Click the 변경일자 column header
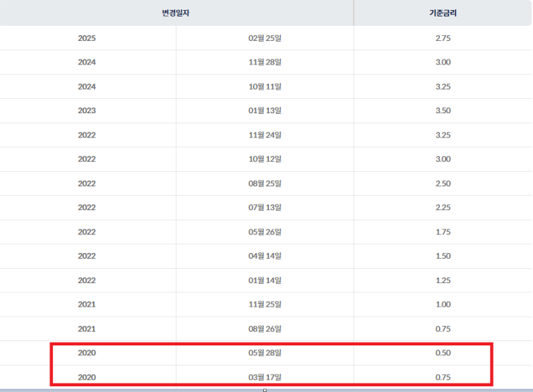The height and width of the screenshot is (392, 533). pos(176,13)
